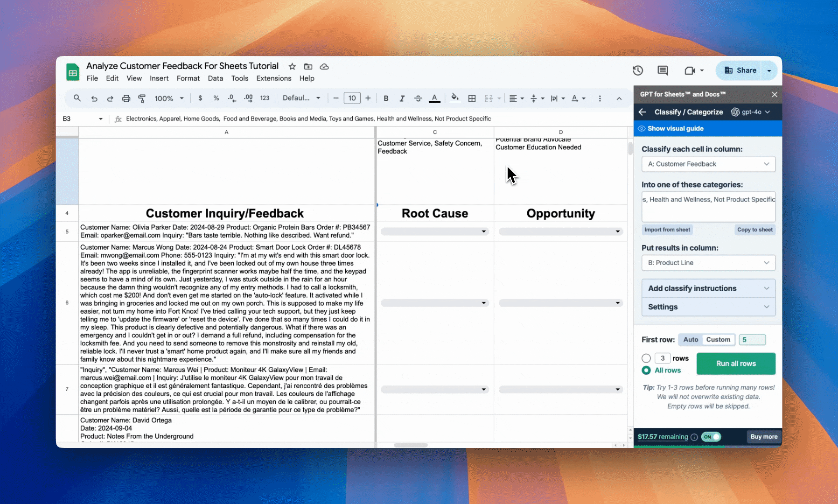The image size is (838, 504).
Task: Open text wrapping options
Action: coord(558,98)
